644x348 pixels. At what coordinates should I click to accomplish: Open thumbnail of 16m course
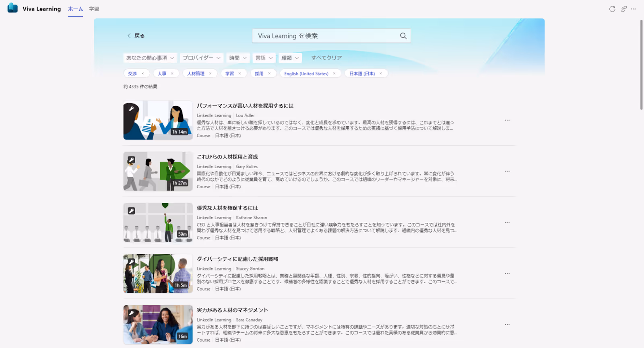tap(158, 325)
